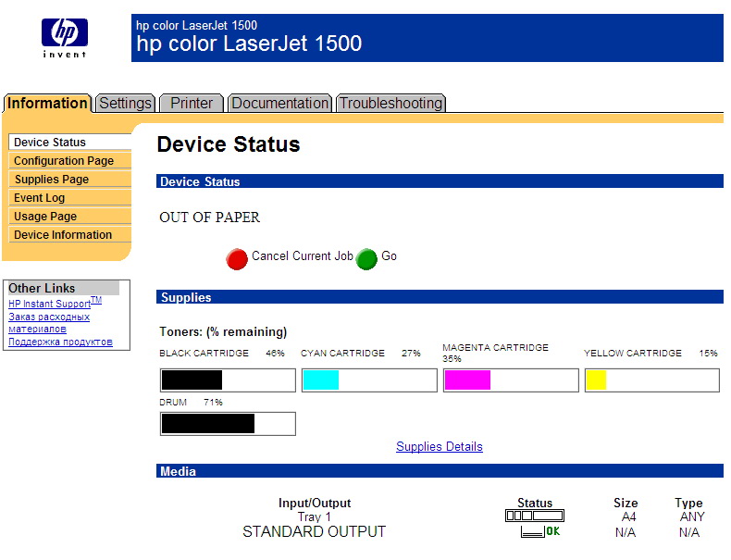Click the MAGENTA CARTRIDGE label
731x560 pixels.
pyautogui.click(x=496, y=348)
